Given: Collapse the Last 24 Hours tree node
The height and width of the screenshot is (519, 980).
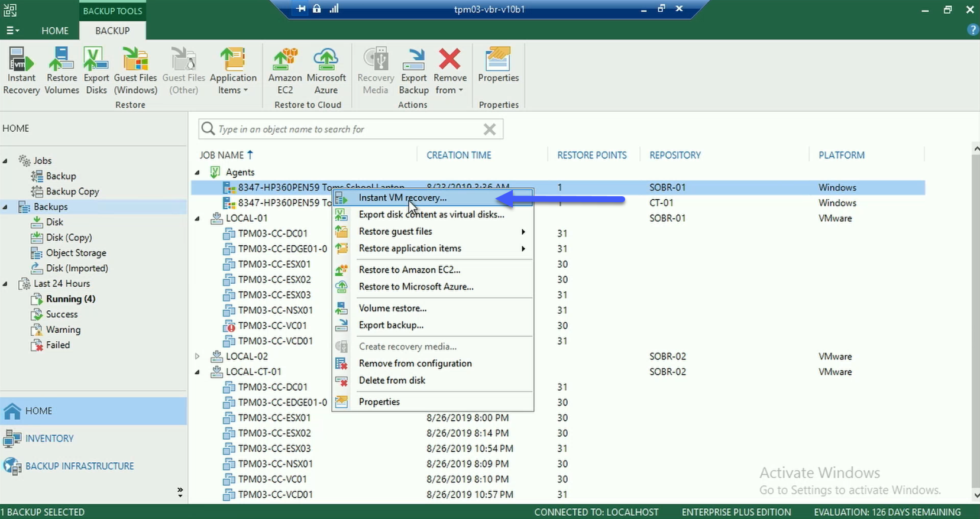Looking at the screenshot, I should [5, 284].
